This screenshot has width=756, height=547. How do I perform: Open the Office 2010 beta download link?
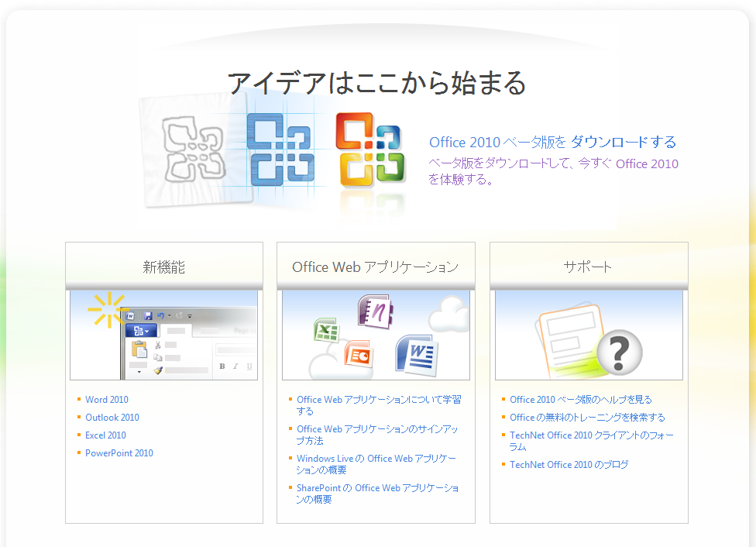552,143
